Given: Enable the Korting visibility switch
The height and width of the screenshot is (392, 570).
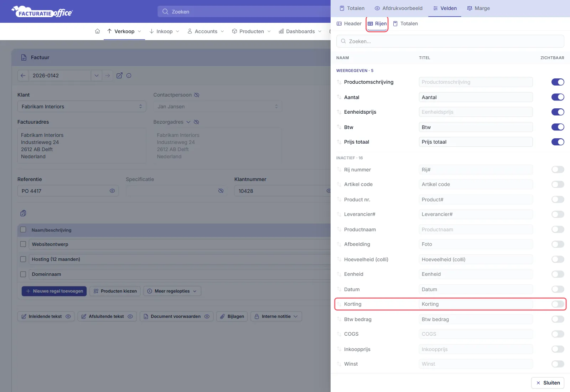Looking at the screenshot, I should coord(558,304).
